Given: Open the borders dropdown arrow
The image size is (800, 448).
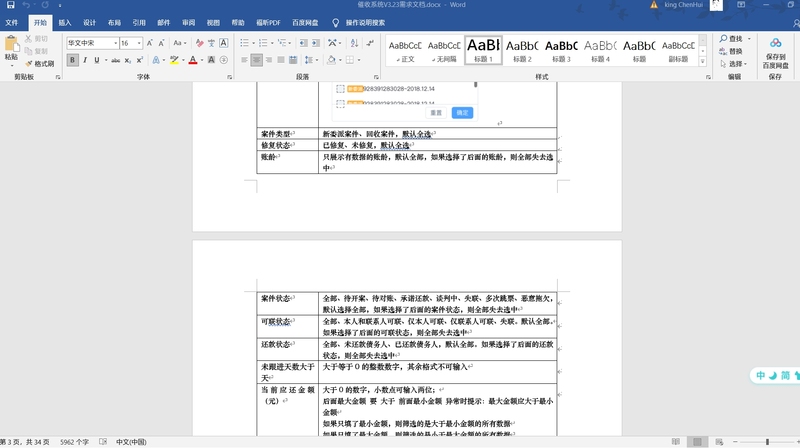Looking at the screenshot, I should pos(359,60).
